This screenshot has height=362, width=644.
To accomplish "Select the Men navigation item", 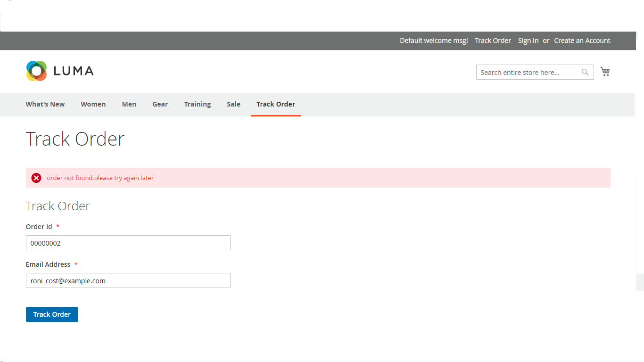I will pyautogui.click(x=129, y=104).
